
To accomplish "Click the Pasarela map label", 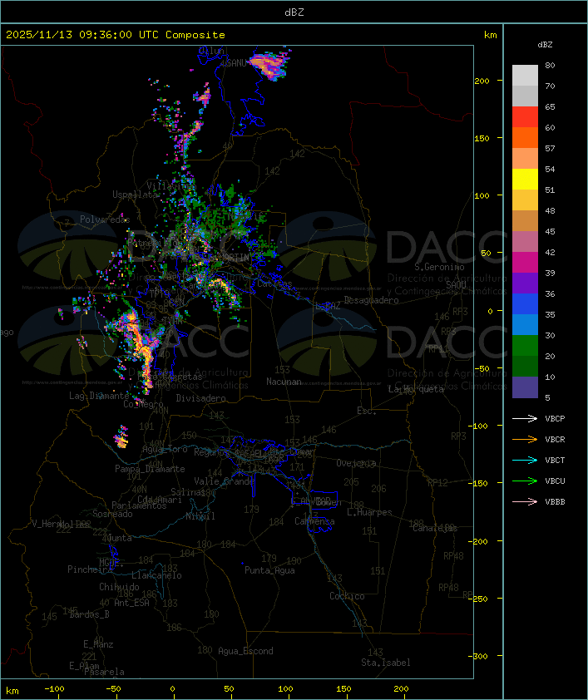I will [x=104, y=672].
